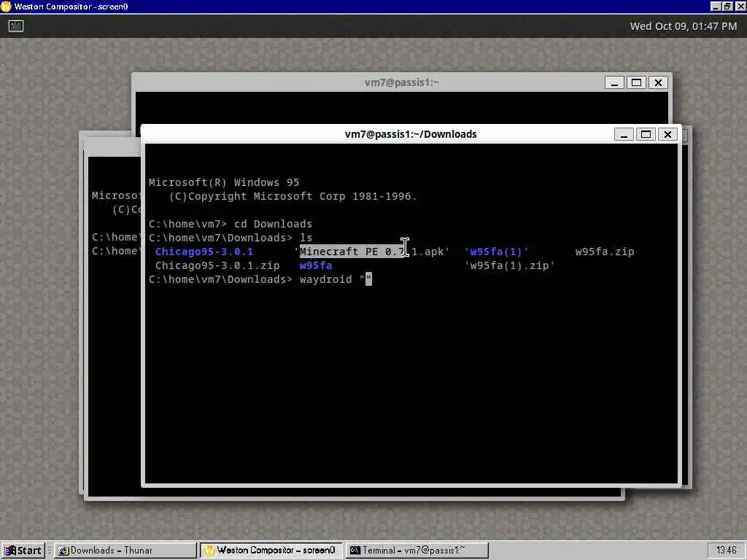
Task: Minimize the Weston Compositor outer window
Action: (716, 7)
